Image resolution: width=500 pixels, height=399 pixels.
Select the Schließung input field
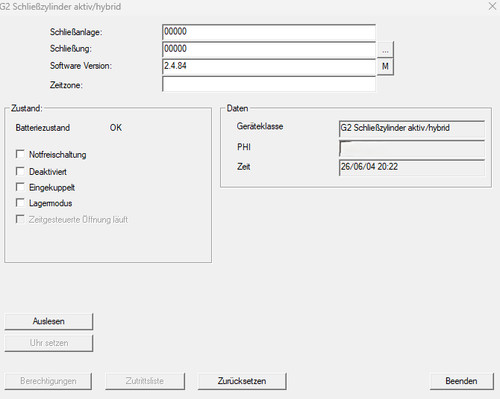pyautogui.click(x=269, y=50)
